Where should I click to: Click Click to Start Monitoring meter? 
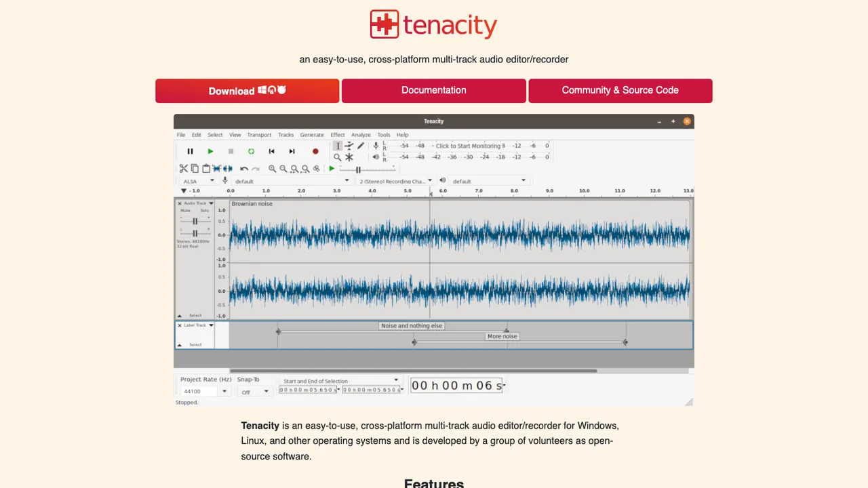[468, 146]
